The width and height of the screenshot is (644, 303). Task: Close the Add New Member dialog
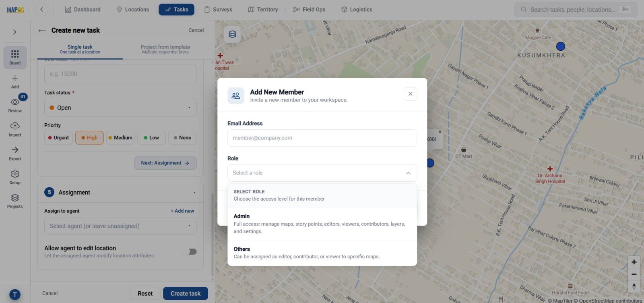click(x=410, y=94)
